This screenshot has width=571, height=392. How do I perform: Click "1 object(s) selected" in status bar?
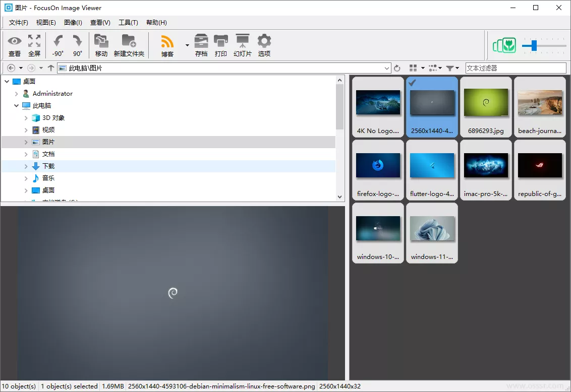[69, 386]
